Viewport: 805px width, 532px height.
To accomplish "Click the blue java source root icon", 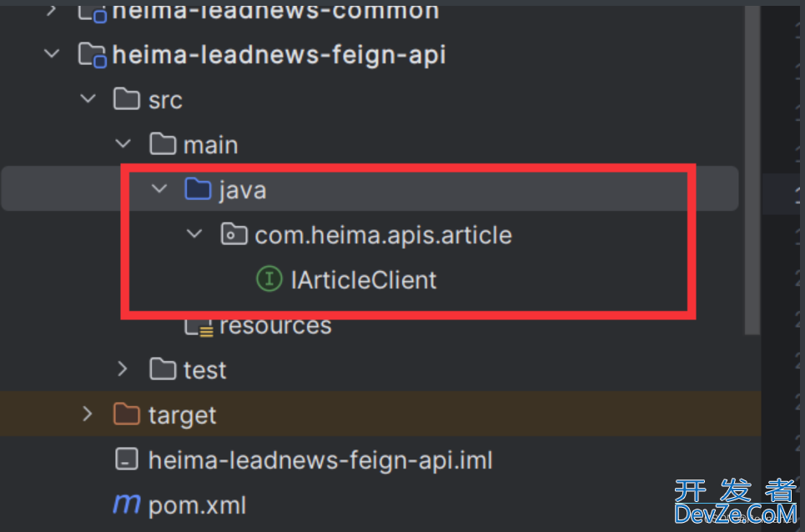I will (199, 188).
